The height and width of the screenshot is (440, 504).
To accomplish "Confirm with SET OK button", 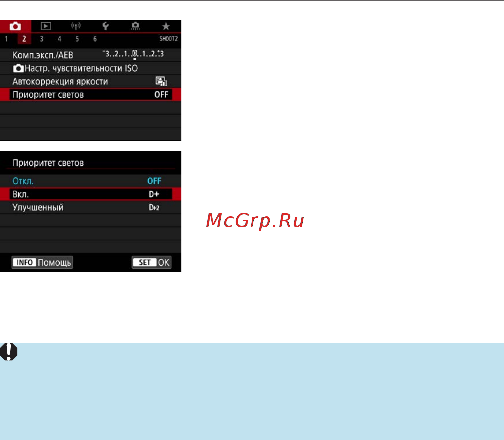I will tap(151, 262).
